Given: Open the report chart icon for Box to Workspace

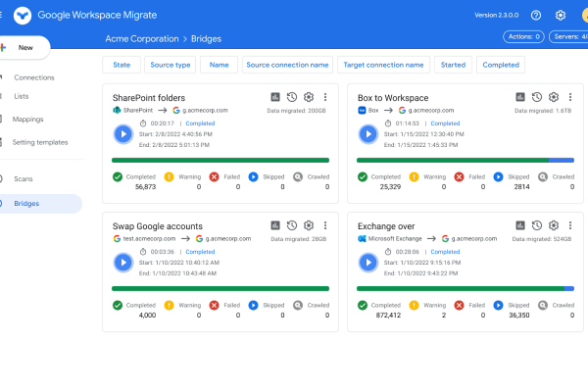Looking at the screenshot, I should click(x=520, y=97).
